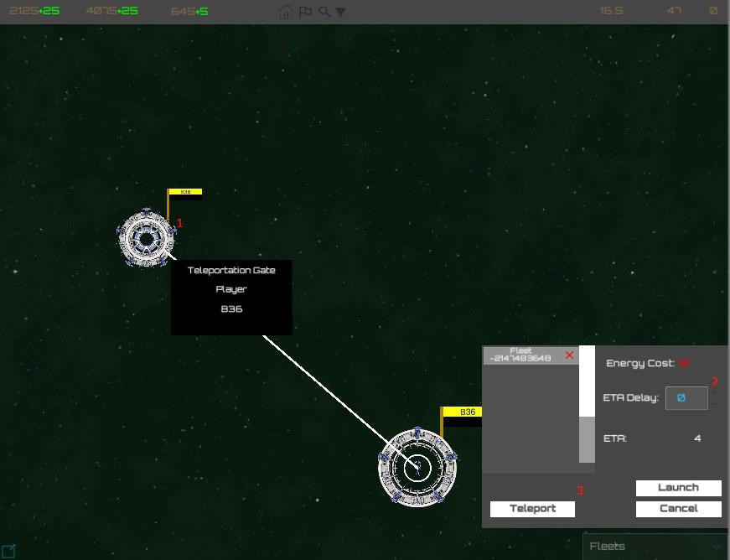This screenshot has width=730, height=560.
Task: Click the 47 value in top bar
Action: point(674,11)
